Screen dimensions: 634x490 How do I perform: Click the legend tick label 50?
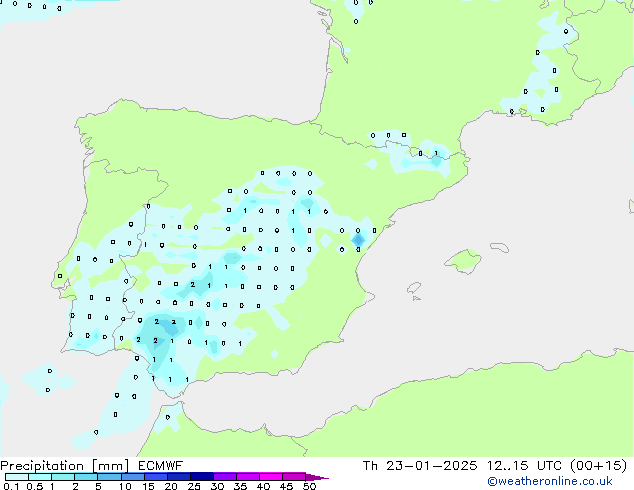point(310,487)
